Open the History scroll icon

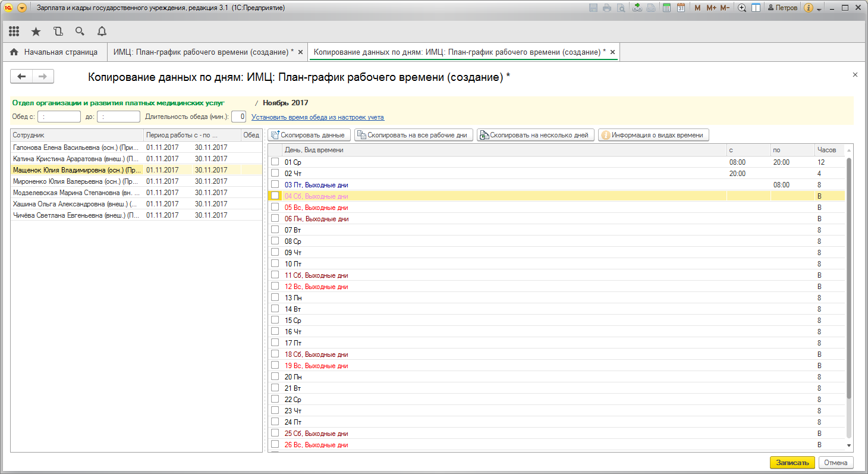[x=58, y=32]
